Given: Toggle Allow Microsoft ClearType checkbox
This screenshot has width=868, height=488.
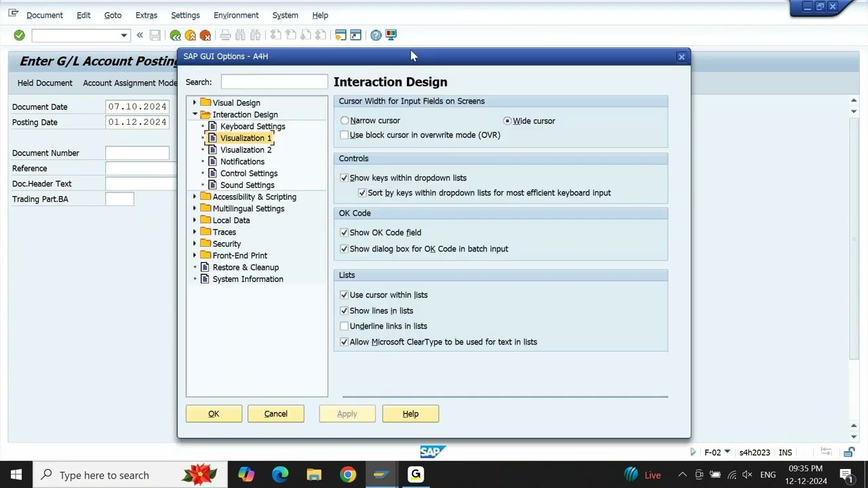Looking at the screenshot, I should [344, 342].
